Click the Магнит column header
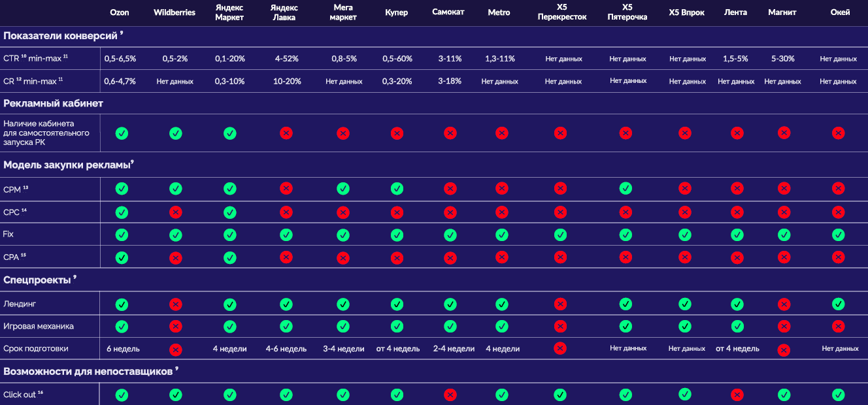The height and width of the screenshot is (405, 868). point(782,12)
